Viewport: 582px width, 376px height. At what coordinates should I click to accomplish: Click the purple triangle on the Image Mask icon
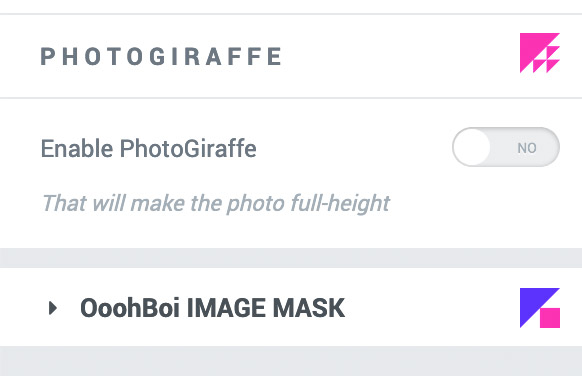532,301
